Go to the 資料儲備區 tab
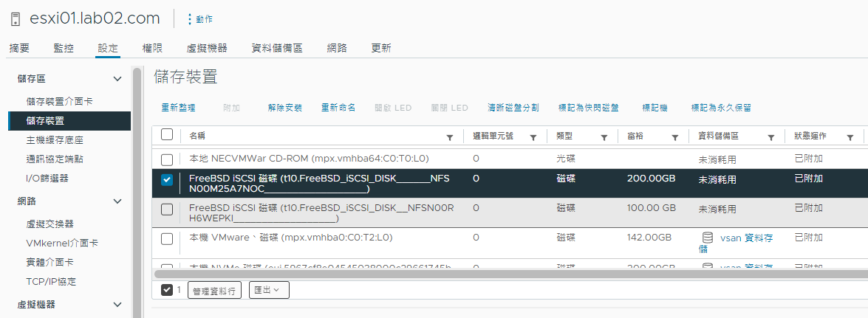 [x=277, y=48]
